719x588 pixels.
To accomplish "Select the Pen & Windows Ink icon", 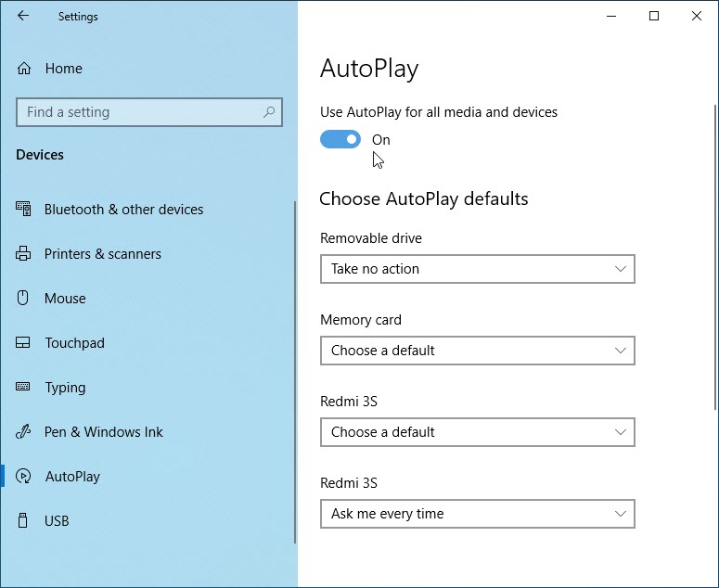I will (x=23, y=431).
